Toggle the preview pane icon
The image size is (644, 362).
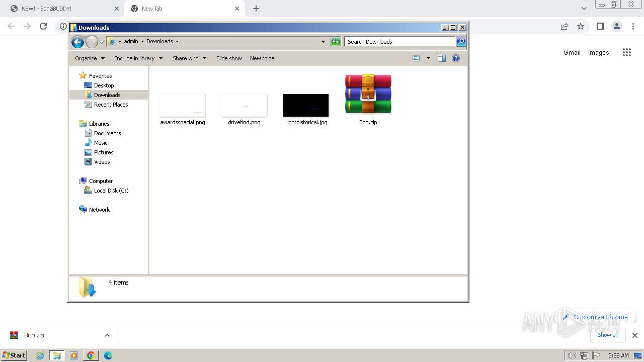(x=442, y=58)
